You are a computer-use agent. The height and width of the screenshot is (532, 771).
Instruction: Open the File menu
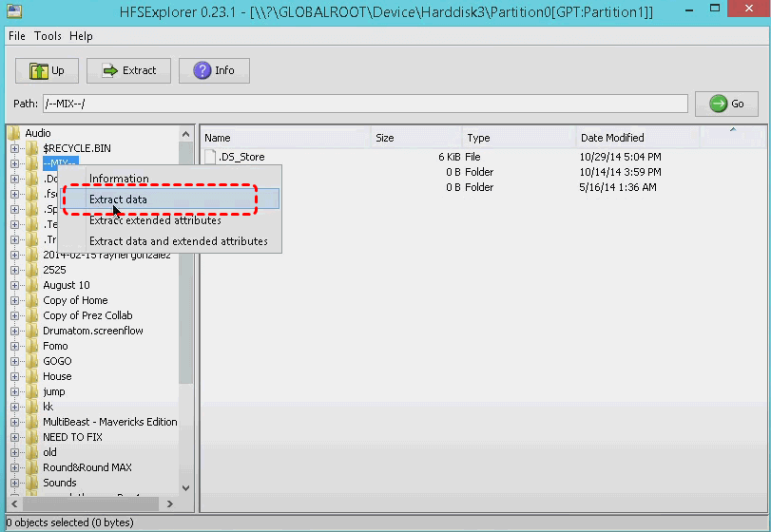click(16, 36)
